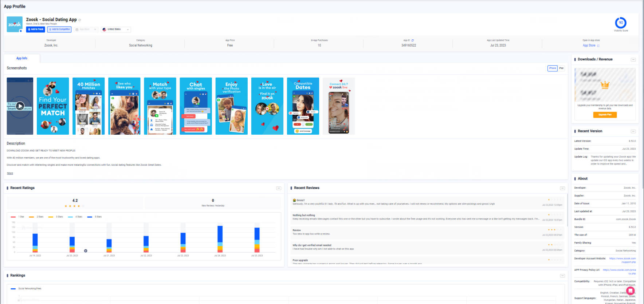Click the Add to Track button
Viewport: 644px width, 304px height.
36,29
